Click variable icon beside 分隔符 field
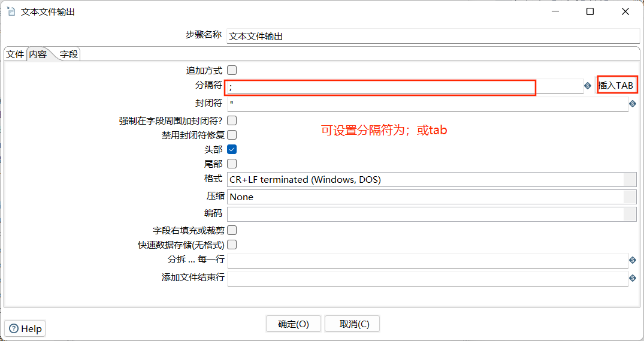The image size is (644, 341). (x=588, y=86)
